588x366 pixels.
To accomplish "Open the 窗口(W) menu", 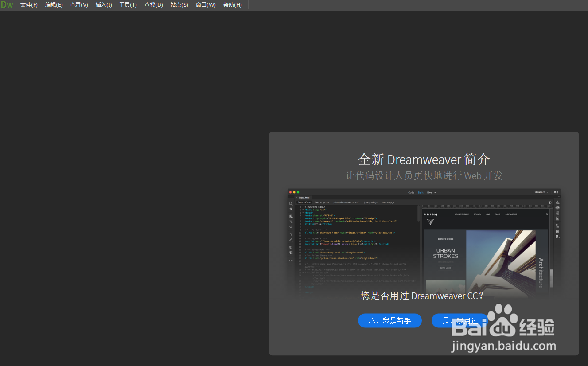I will (x=206, y=5).
